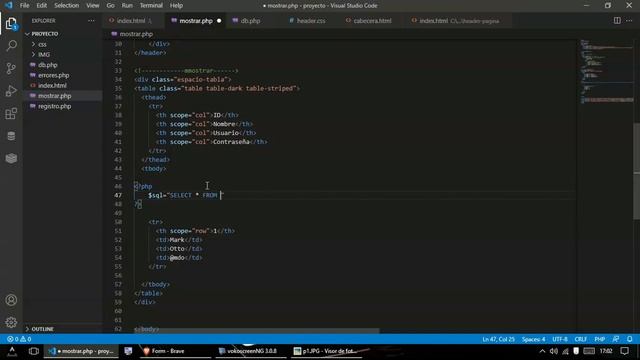This screenshot has width=640, height=360.
Task: Open the volume icon in system tray
Action: [553, 351]
